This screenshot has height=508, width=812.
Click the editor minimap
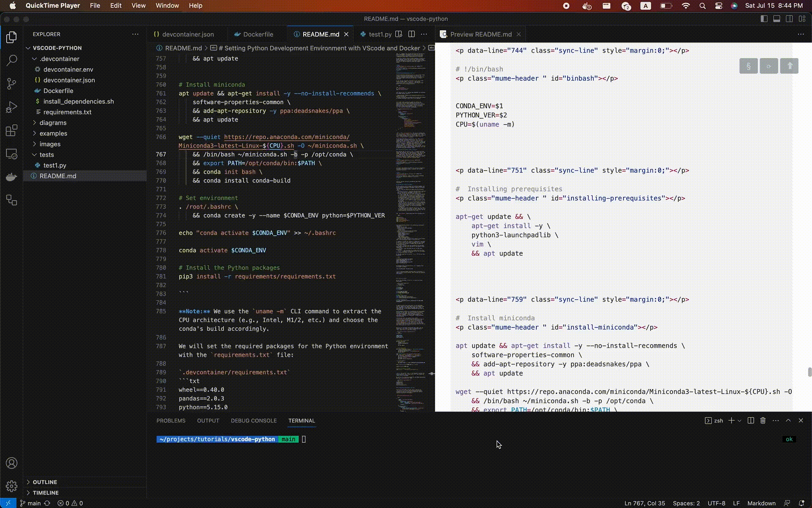[411, 233]
